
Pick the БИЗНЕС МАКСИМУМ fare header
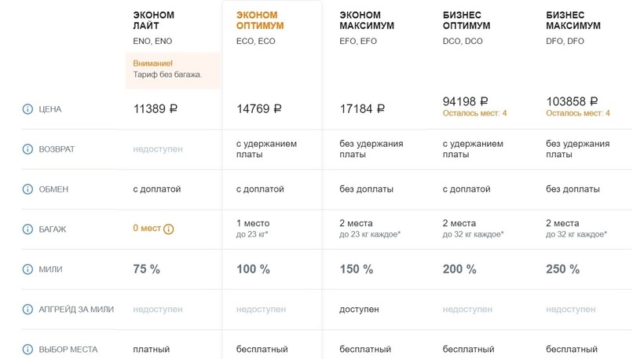click(573, 20)
